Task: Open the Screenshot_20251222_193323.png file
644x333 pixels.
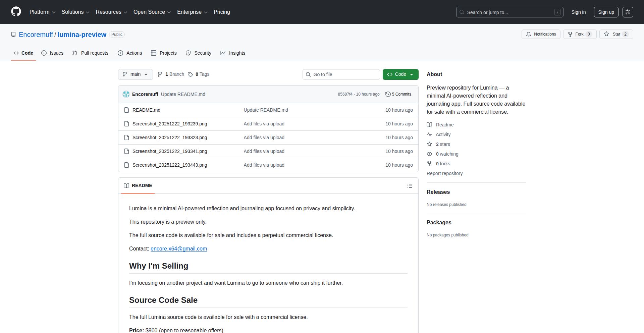Action: point(170,137)
